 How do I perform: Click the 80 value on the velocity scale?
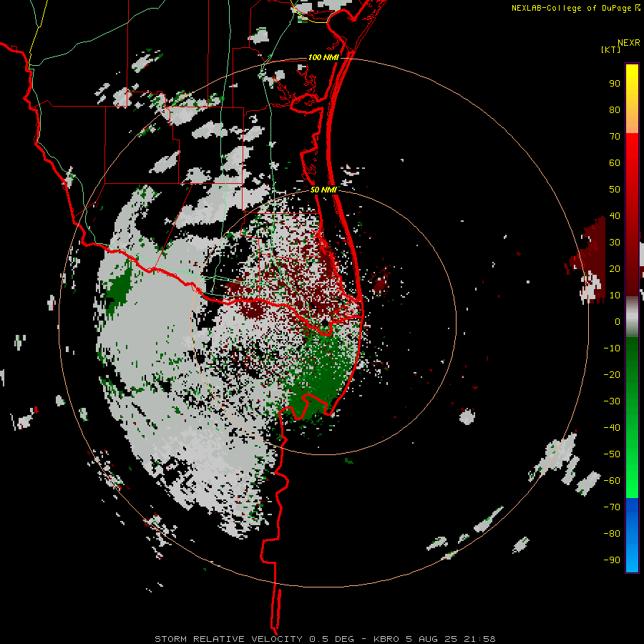tap(615, 109)
